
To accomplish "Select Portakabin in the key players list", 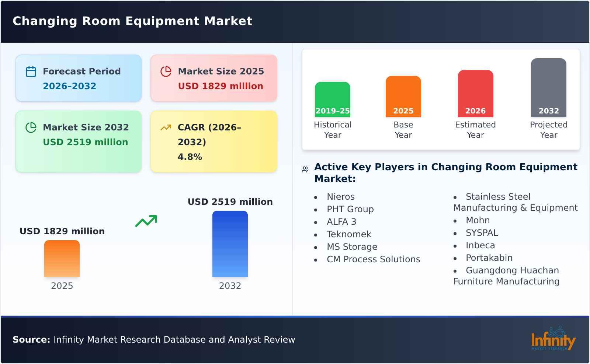I will click(x=489, y=258).
